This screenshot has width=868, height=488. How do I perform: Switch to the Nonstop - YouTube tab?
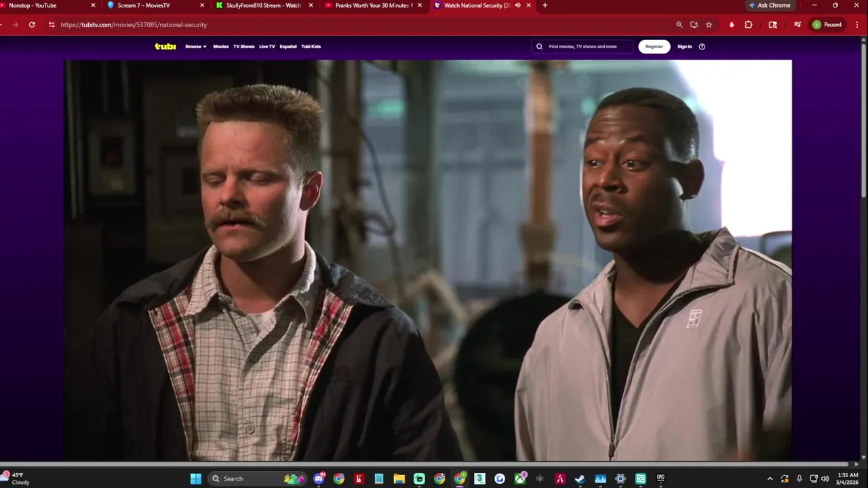(46, 5)
